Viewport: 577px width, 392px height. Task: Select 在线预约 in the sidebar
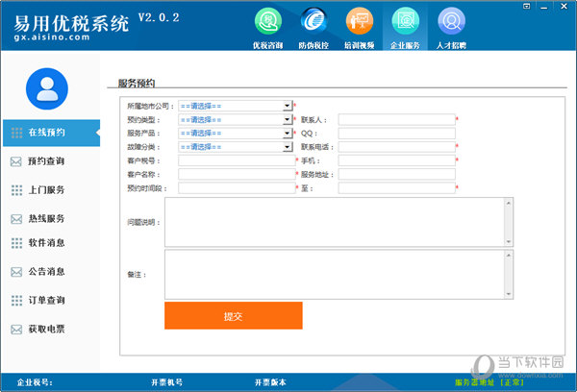click(51, 133)
